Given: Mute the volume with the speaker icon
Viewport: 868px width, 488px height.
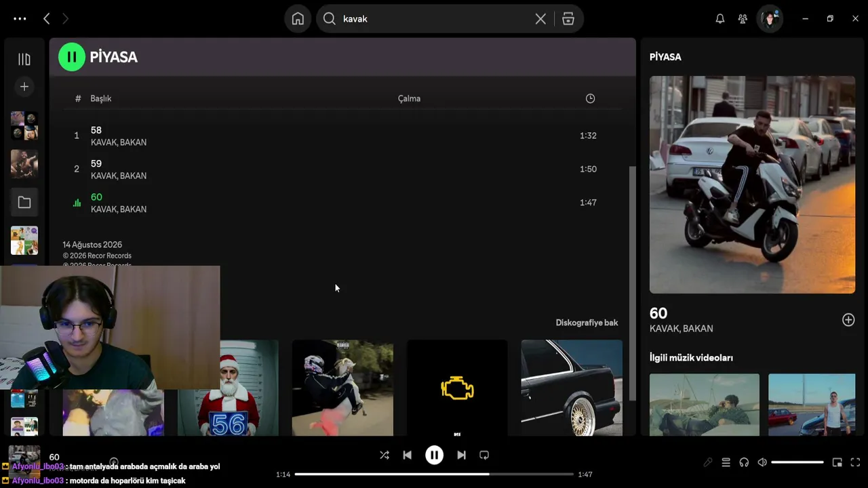Looking at the screenshot, I should pyautogui.click(x=762, y=462).
